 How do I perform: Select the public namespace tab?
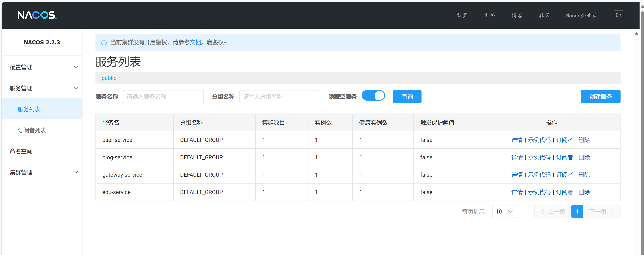(x=109, y=78)
